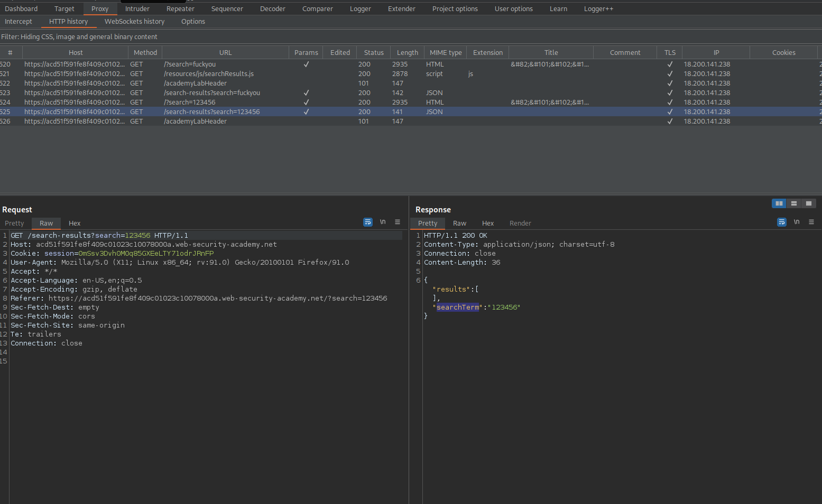Toggle word wrap icon in Request panel
Viewport: 822px width, 504px height.
pyautogui.click(x=368, y=222)
